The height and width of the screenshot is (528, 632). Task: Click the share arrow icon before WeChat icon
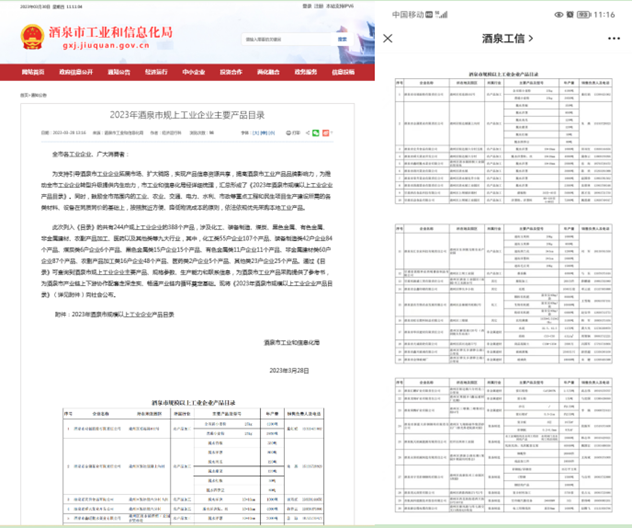tap(308, 133)
